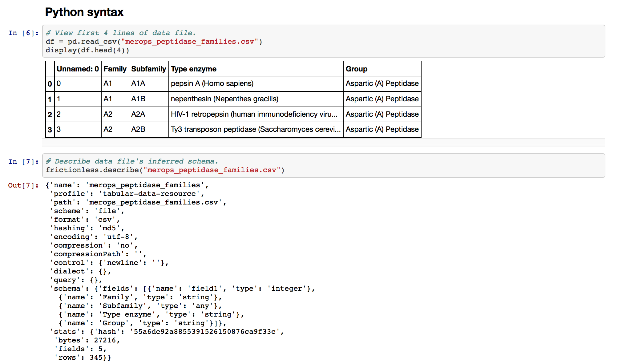Click the 'A1B' subfamily cell
This screenshot has width=634, height=364.
(x=149, y=99)
